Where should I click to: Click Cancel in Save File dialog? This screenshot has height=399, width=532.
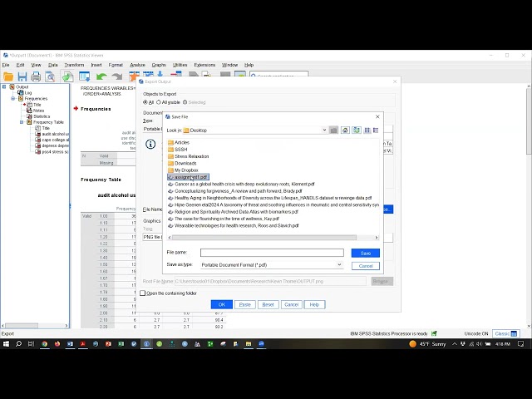[x=366, y=266]
